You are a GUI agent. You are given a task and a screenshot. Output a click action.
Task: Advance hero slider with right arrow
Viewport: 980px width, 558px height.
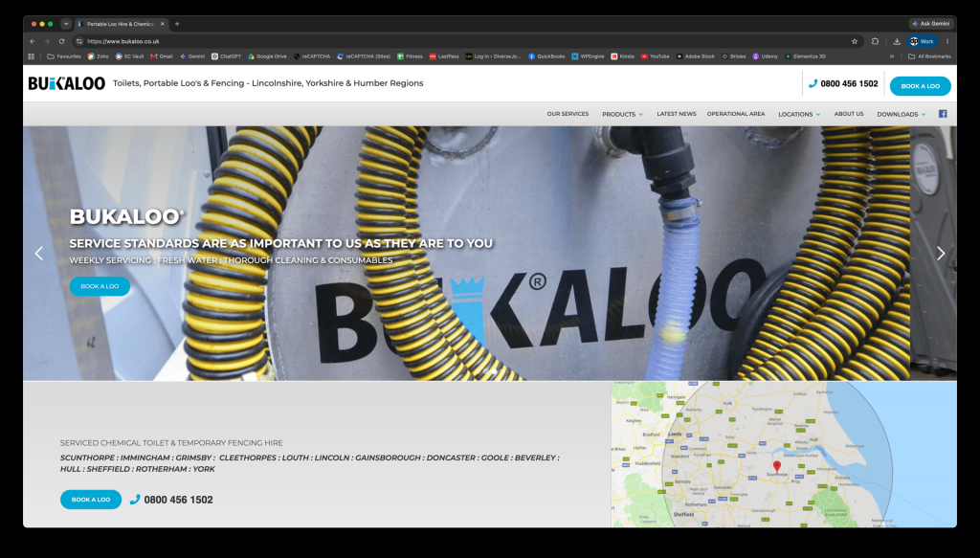click(x=941, y=253)
